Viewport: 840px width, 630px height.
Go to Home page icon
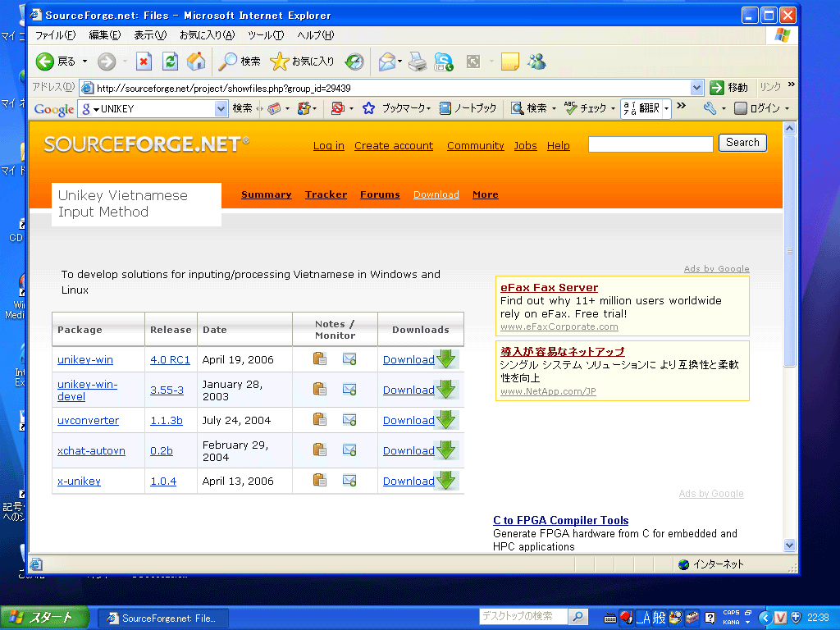[196, 62]
